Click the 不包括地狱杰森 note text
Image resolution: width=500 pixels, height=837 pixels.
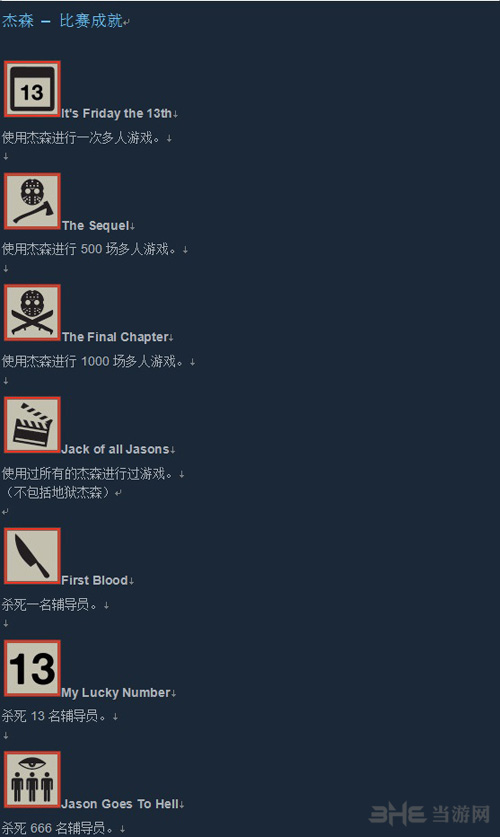coord(57,492)
